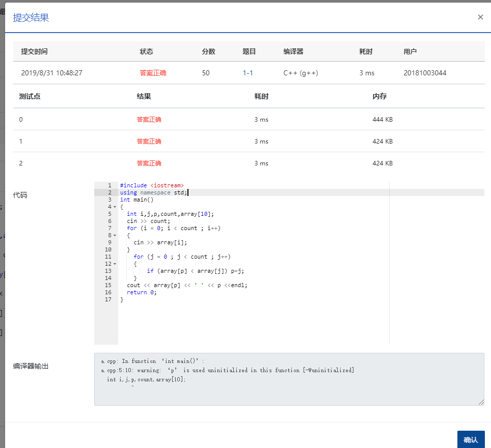Screen dimensions: 491x448
Task: Click the 题目 column header
Action: [x=249, y=51]
